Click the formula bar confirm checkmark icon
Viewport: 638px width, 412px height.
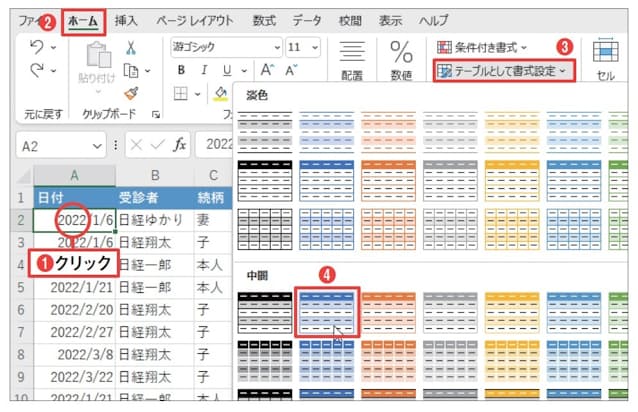pos(157,144)
